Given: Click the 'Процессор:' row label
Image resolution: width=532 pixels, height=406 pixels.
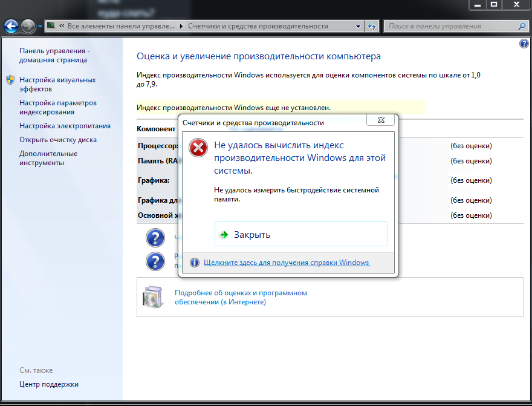Looking at the screenshot, I should pos(158,146).
